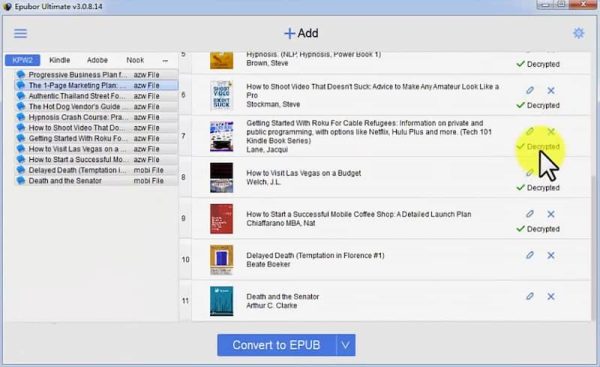Open output format dropdown arrow
This screenshot has height=367, width=600.
(346, 345)
